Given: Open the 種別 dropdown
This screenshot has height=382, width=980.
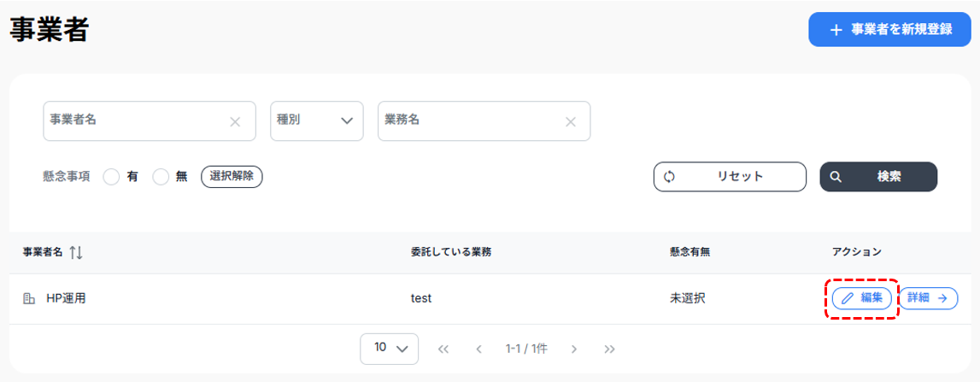Looking at the screenshot, I should pyautogui.click(x=317, y=120).
